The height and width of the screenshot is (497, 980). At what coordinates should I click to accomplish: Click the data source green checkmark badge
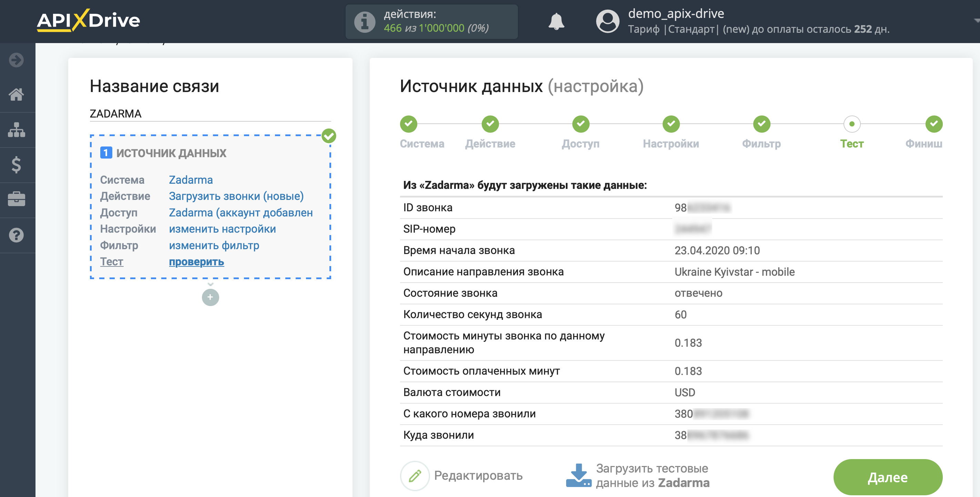(329, 136)
